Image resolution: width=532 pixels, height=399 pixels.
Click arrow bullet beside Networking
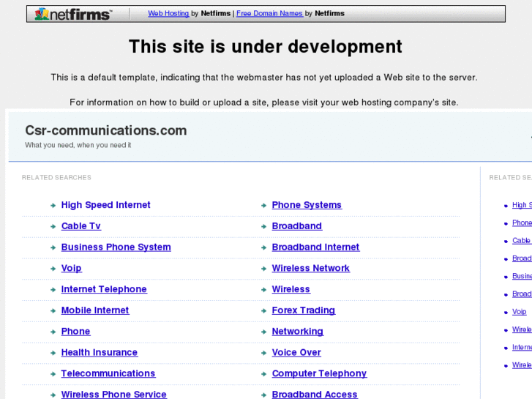click(x=263, y=332)
